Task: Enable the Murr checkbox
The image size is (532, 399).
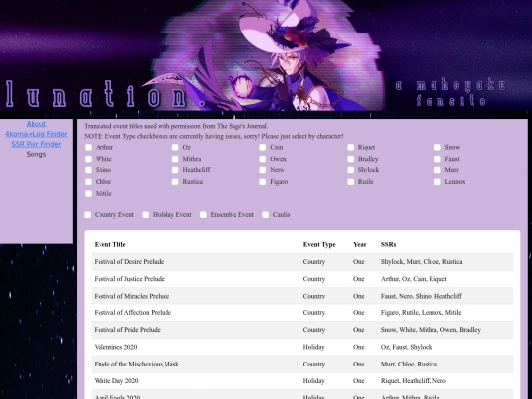Action: [x=437, y=170]
